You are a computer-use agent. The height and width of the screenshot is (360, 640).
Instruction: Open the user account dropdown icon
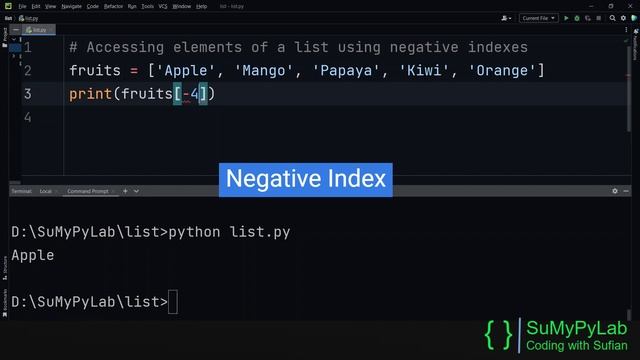click(506, 18)
